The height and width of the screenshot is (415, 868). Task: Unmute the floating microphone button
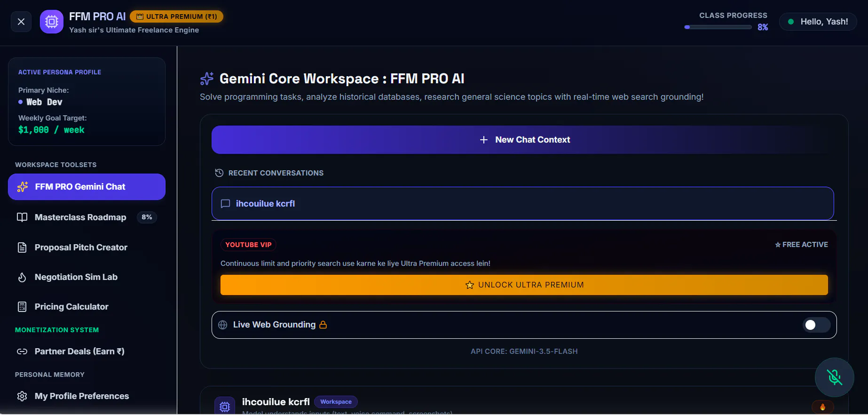pyautogui.click(x=835, y=377)
